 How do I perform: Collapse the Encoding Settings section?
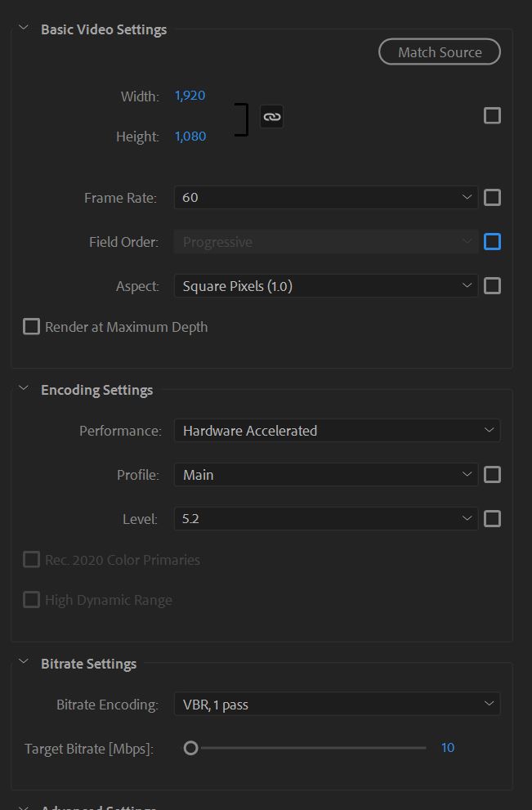pos(23,389)
